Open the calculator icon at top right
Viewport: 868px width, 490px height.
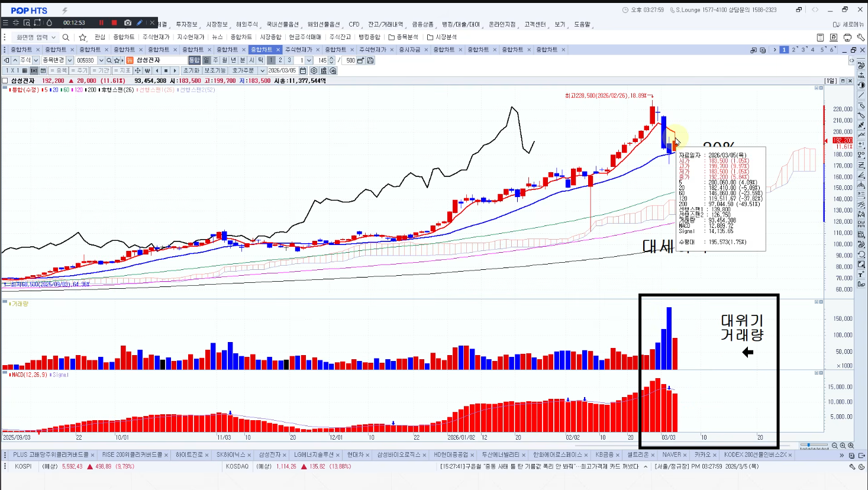[x=820, y=37]
